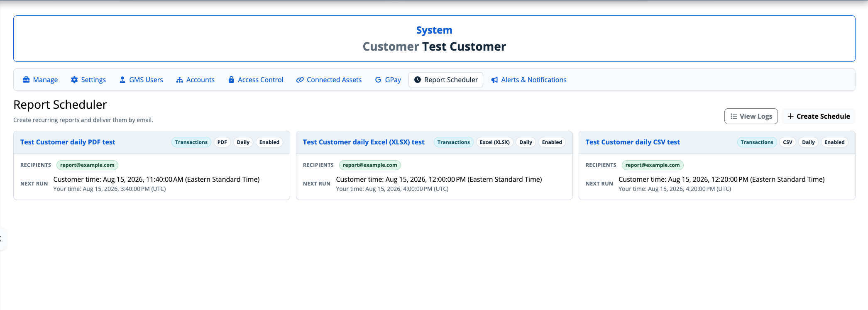
Task: Click report@example.com recipient on PDF card
Action: click(87, 165)
